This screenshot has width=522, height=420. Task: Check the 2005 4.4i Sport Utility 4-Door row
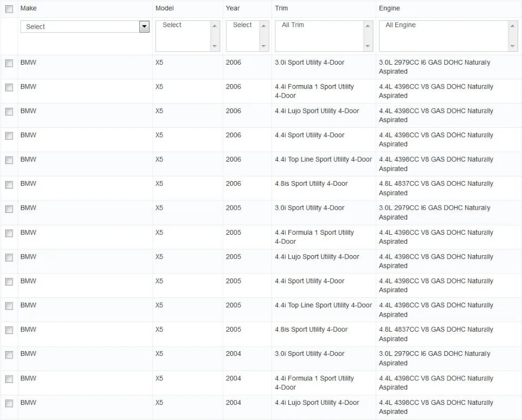[x=9, y=282]
